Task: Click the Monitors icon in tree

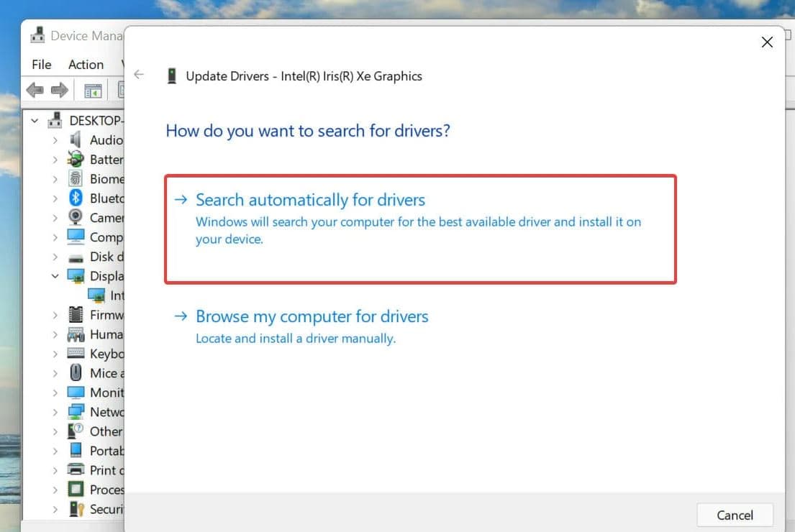Action: pyautogui.click(x=76, y=393)
